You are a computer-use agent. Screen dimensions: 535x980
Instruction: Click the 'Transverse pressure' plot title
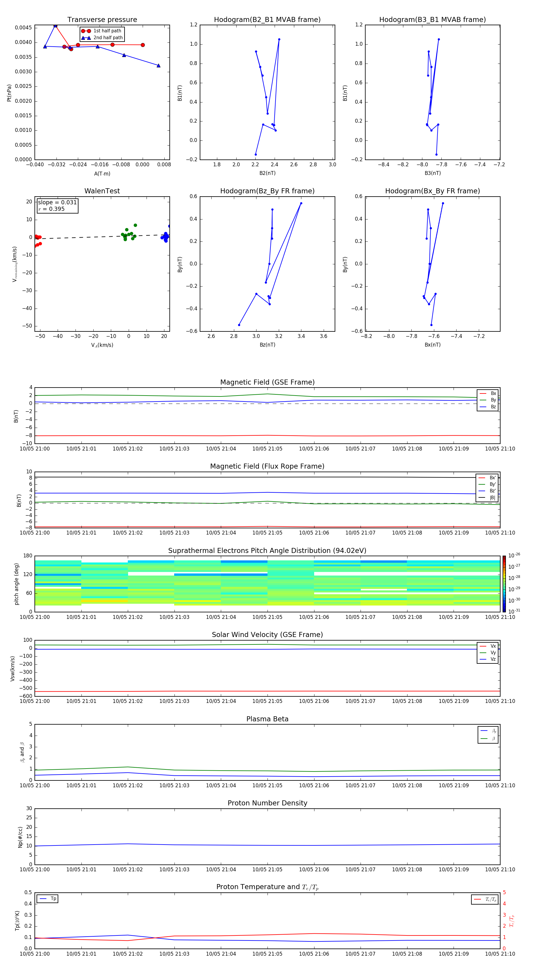pyautogui.click(x=102, y=20)
